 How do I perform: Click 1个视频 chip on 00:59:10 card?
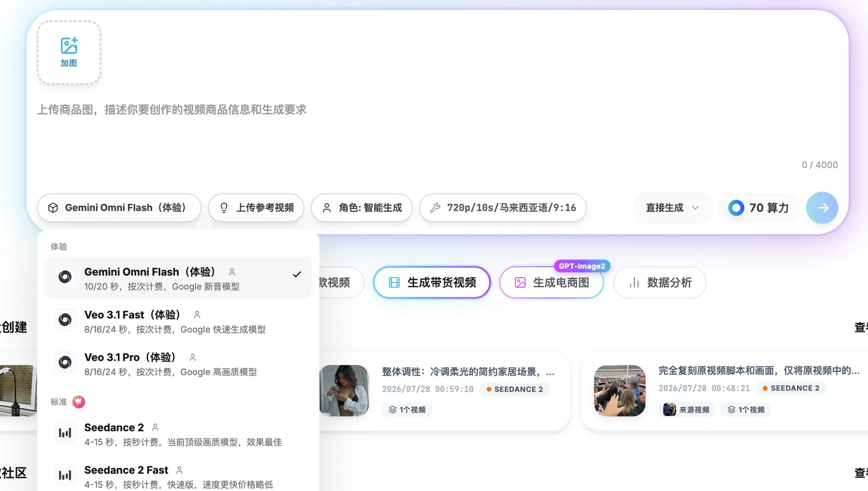click(x=407, y=410)
